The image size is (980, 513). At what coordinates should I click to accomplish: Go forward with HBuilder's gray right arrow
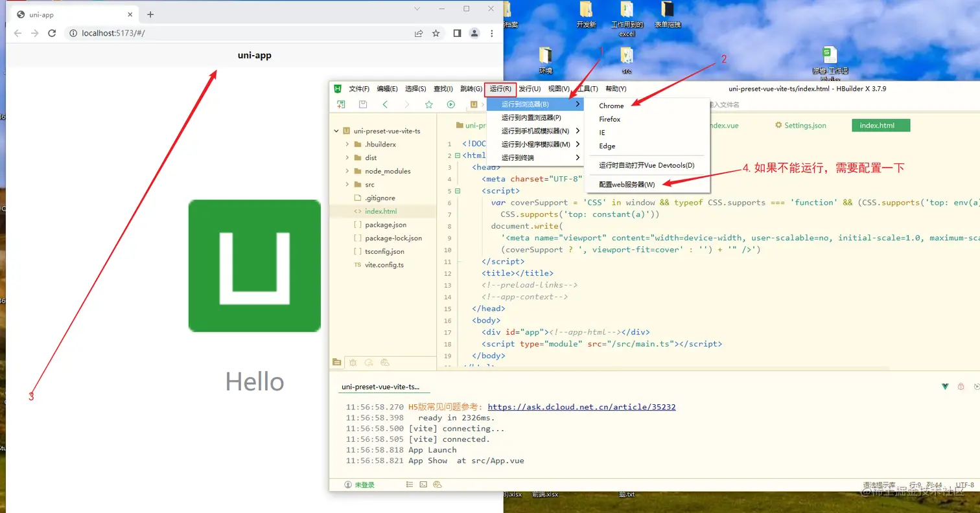pyautogui.click(x=407, y=104)
